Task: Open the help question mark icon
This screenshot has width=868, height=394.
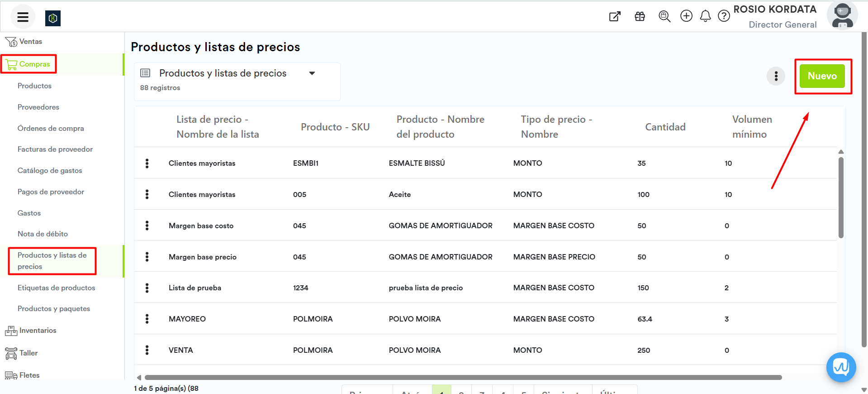Action: click(x=724, y=16)
